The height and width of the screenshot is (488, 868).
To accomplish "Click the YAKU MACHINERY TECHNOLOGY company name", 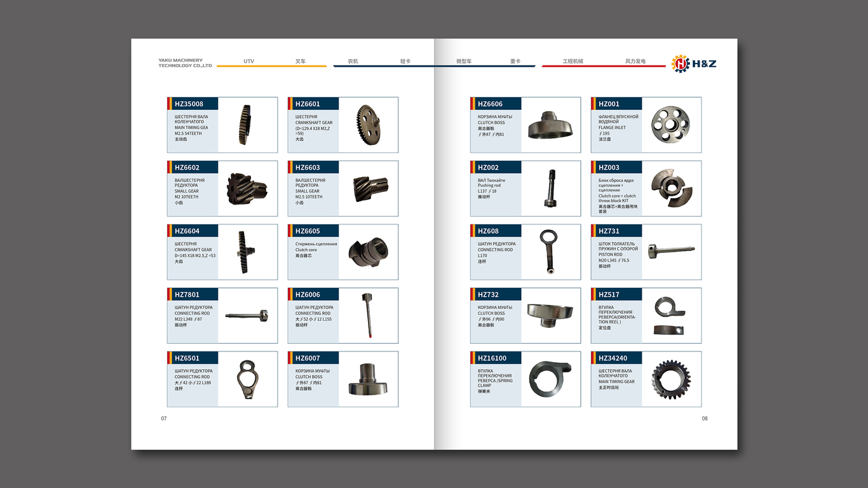I will (185, 63).
